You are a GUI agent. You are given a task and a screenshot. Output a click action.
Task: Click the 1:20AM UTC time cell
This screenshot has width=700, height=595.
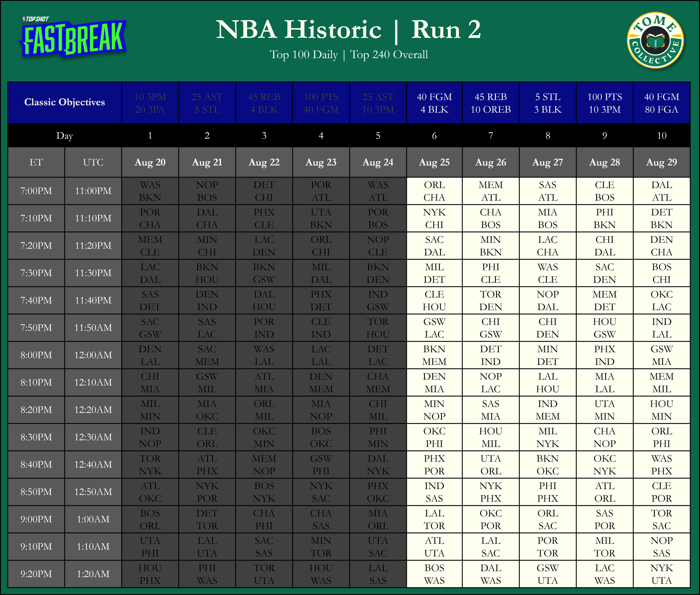tap(93, 574)
